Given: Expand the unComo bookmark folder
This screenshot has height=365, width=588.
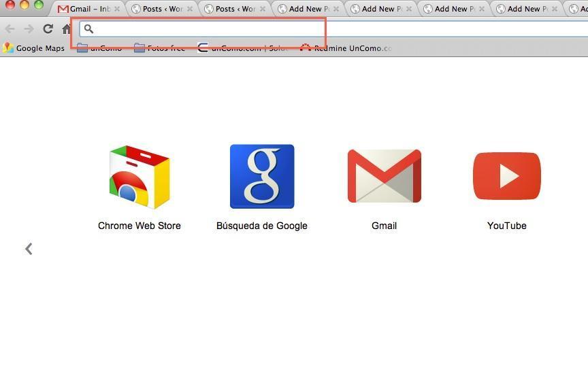Looking at the screenshot, I should point(99,48).
